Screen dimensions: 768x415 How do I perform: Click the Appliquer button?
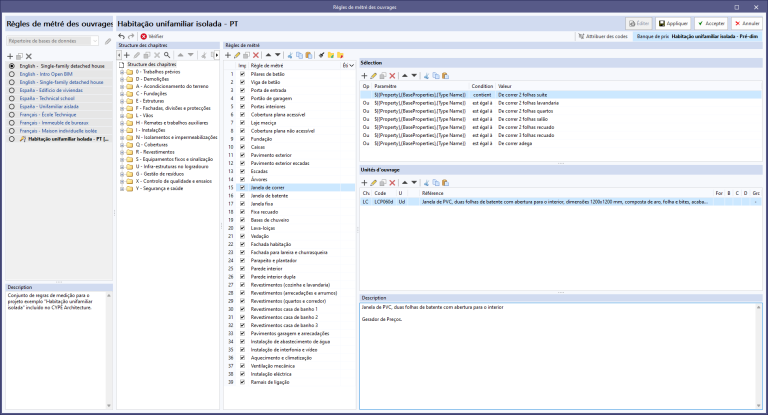pos(673,24)
